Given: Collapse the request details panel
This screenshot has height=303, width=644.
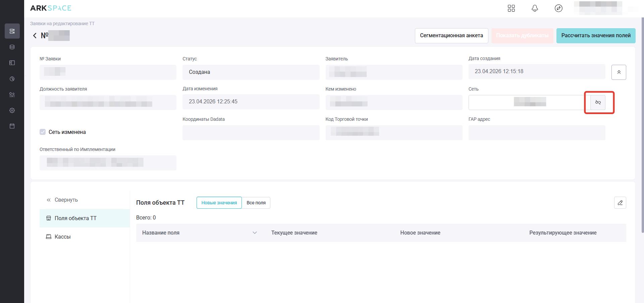Looking at the screenshot, I should 619,72.
